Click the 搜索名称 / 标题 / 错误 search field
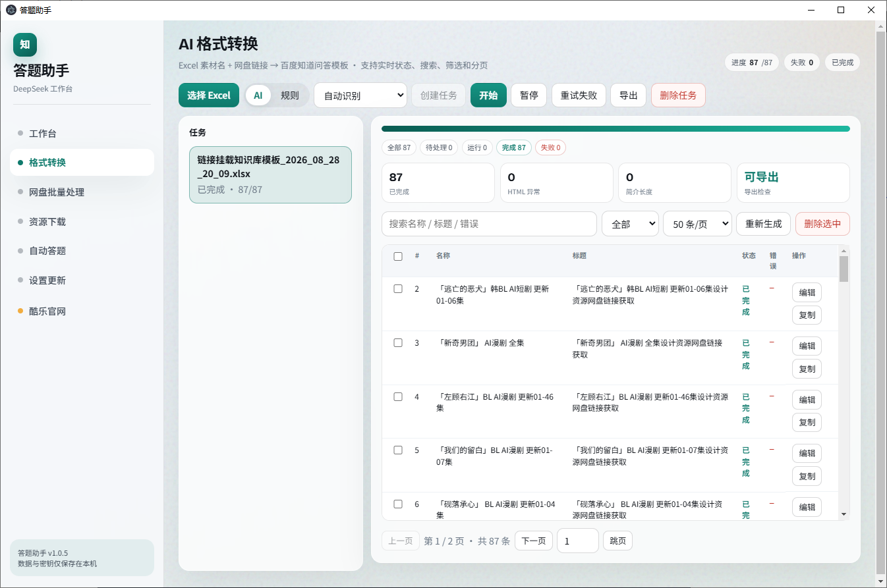Viewport: 887px width, 588px height. (489, 224)
